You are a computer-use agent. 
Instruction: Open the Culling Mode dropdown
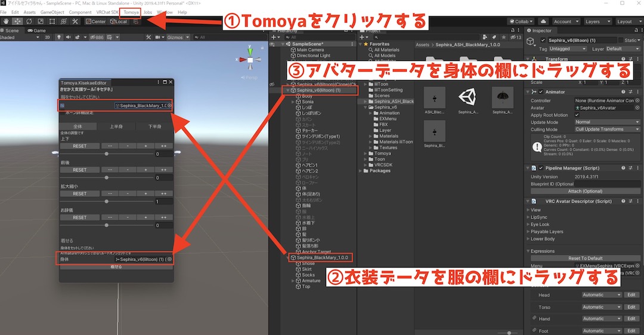click(x=607, y=129)
